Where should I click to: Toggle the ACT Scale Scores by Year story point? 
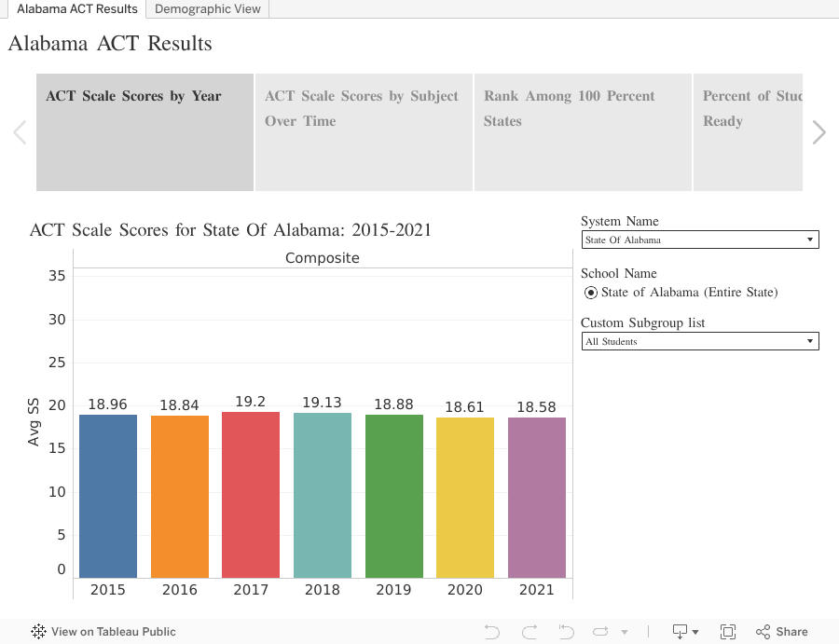(144, 131)
